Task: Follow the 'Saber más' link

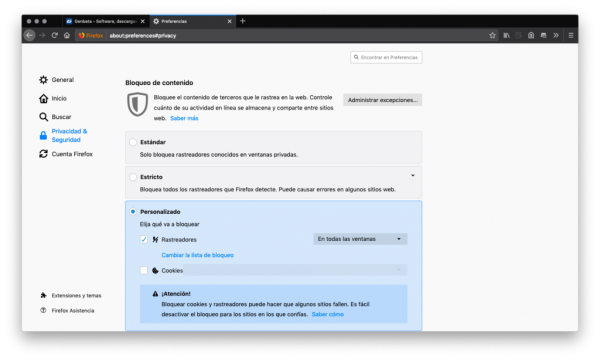Action: point(184,118)
